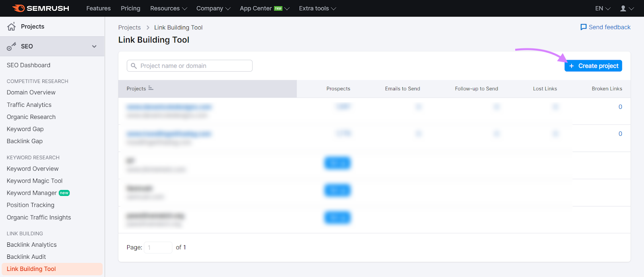Click the fifth row blue setup button
Screen dimensions: 644x277
pos(337,217)
